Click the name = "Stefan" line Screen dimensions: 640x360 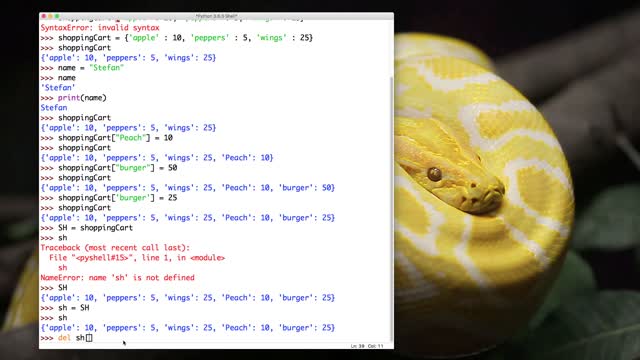82,68
